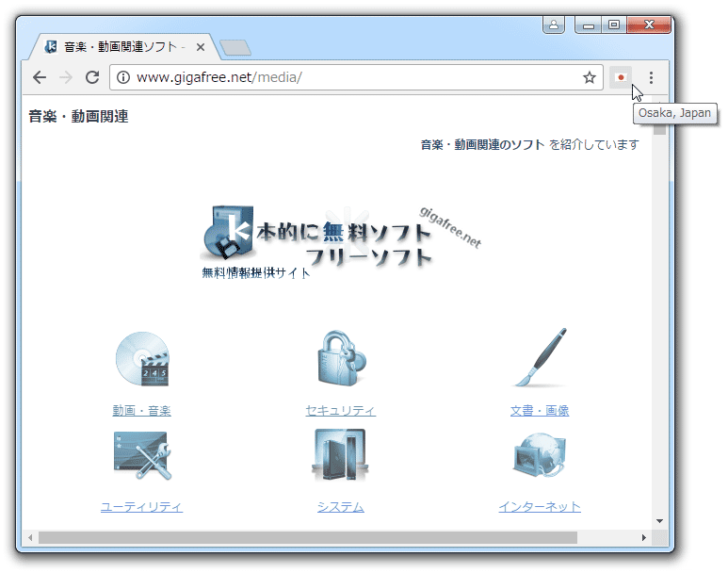Open the システム link

pos(340,506)
